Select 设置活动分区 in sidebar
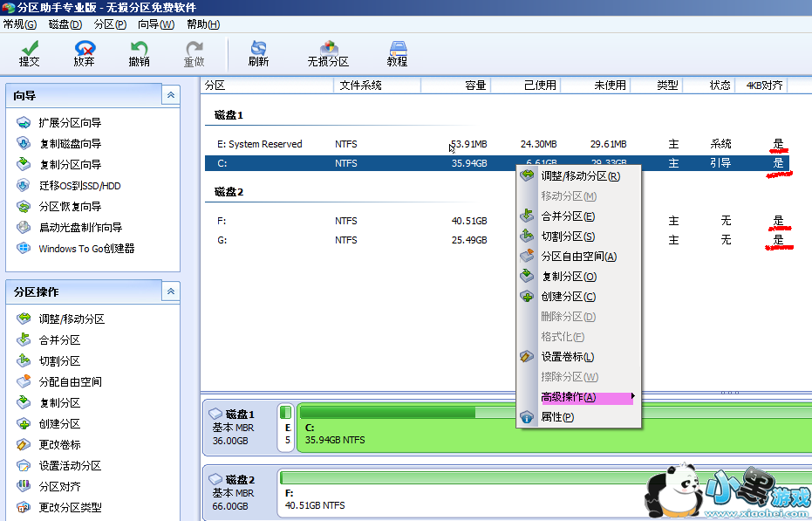Image resolution: width=812 pixels, height=521 pixels. (x=59, y=465)
